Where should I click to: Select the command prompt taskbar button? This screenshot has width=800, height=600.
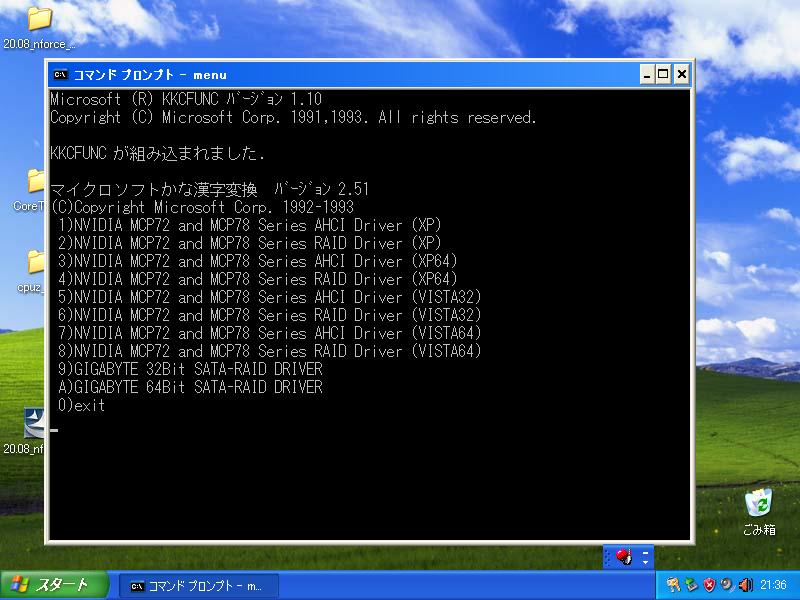(198, 586)
